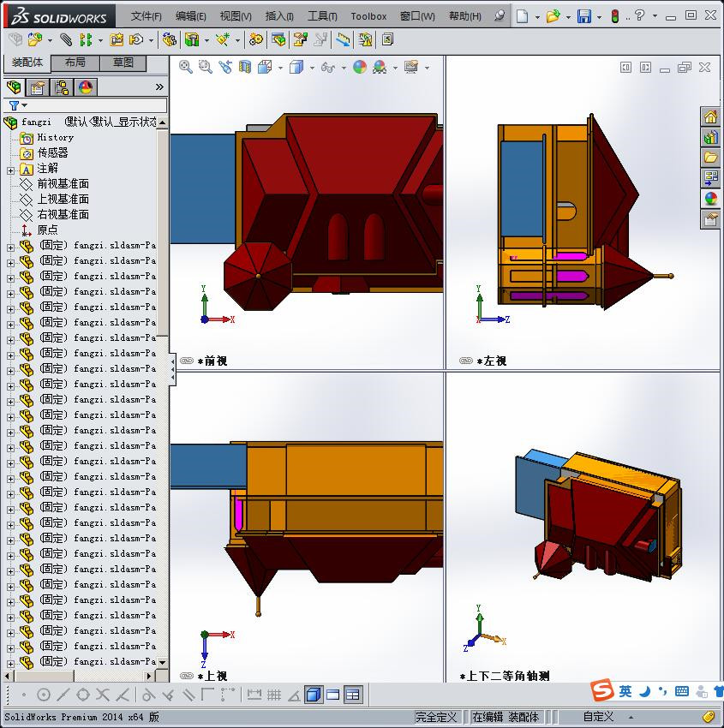The width and height of the screenshot is (724, 728).
Task: Expand the 注解 tree node
Action: [10, 170]
